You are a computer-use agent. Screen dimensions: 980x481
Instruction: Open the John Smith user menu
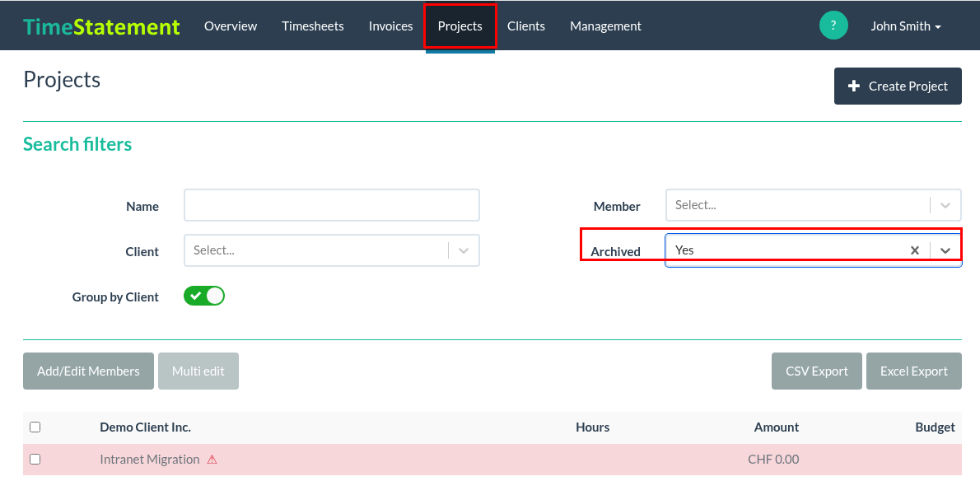click(x=906, y=26)
